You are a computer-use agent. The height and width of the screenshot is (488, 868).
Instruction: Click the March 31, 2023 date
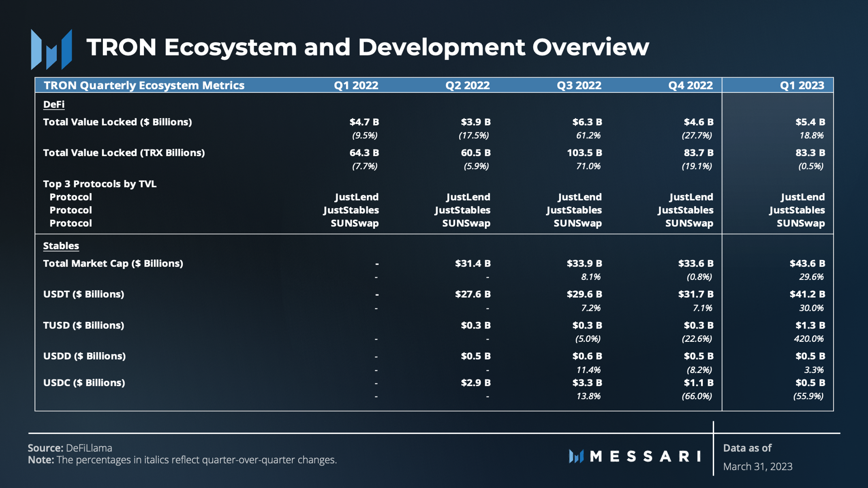[x=757, y=467]
